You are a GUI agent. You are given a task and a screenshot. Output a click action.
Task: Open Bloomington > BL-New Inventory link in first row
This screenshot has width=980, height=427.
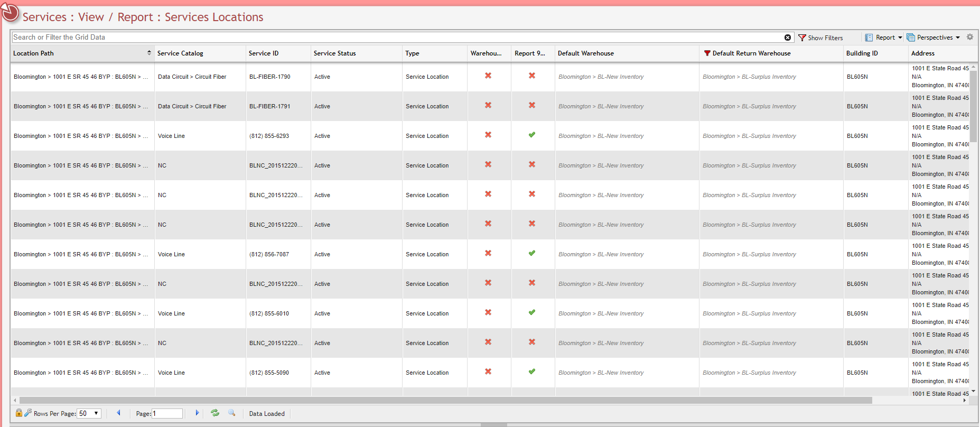(601, 77)
